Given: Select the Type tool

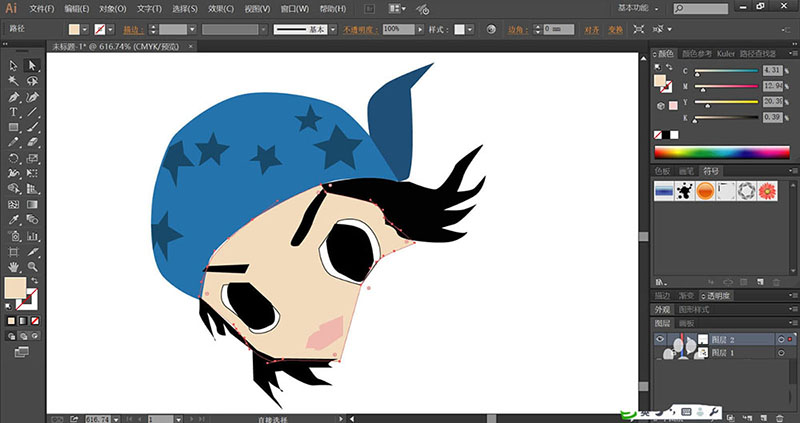Looking at the screenshot, I should point(13,113).
